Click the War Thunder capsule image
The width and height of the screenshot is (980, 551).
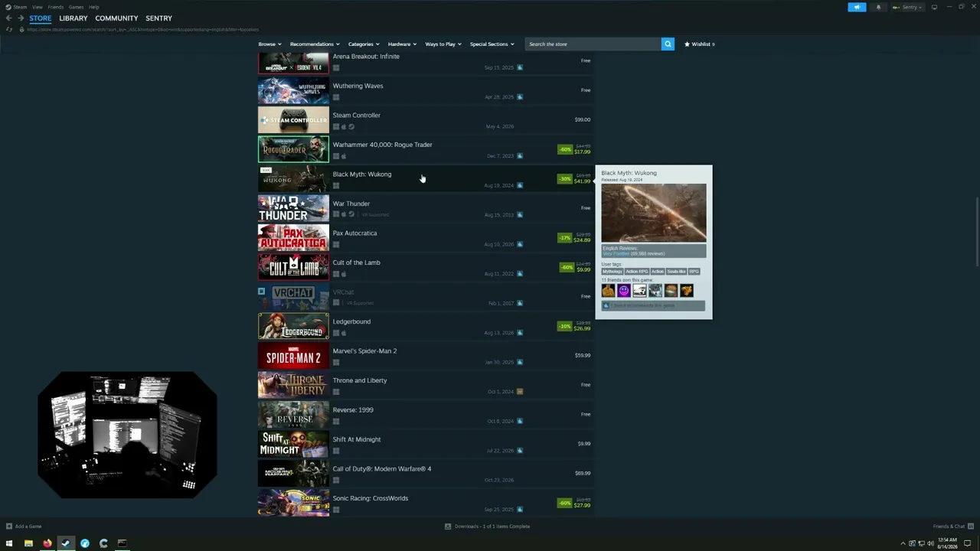[293, 208]
